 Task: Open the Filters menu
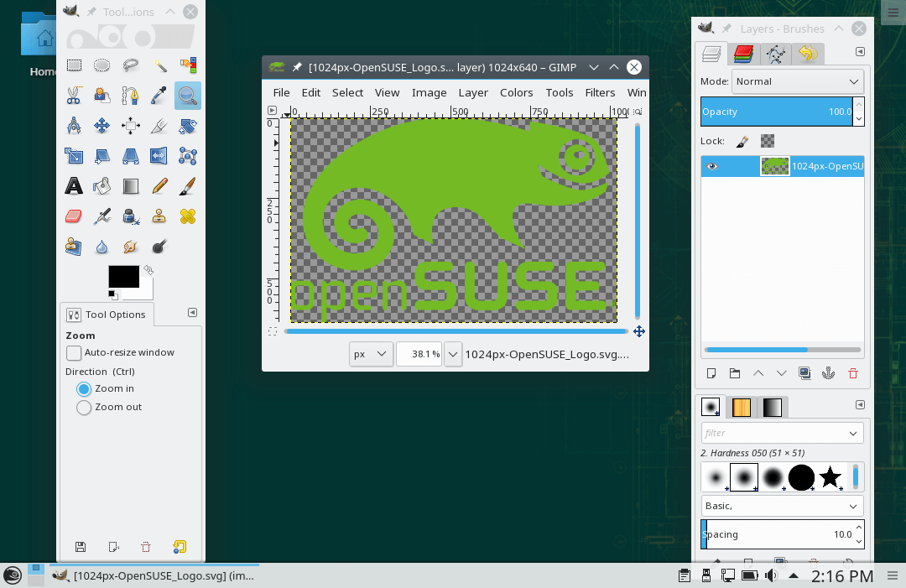pos(600,92)
